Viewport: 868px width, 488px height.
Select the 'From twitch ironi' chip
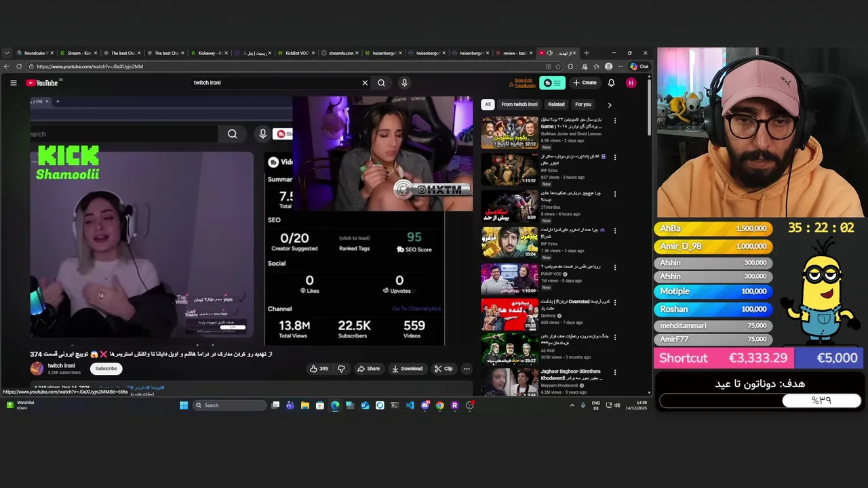point(519,104)
